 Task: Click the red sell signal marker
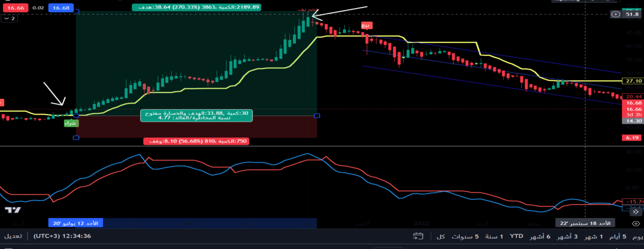[366, 25]
